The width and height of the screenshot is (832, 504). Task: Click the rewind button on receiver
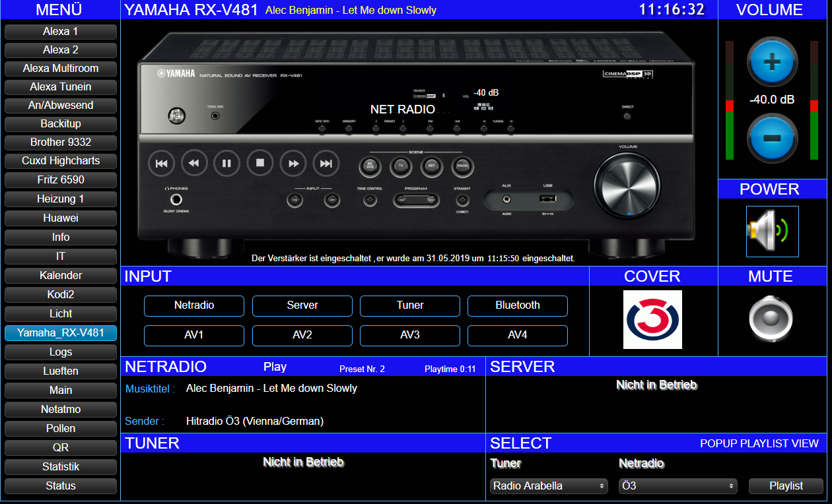pyautogui.click(x=194, y=164)
